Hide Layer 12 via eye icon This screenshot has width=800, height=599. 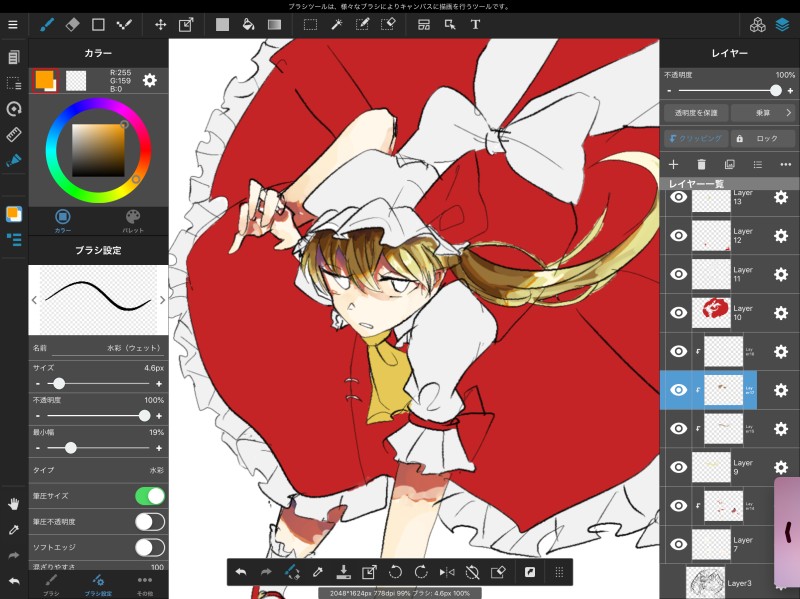pyautogui.click(x=678, y=235)
